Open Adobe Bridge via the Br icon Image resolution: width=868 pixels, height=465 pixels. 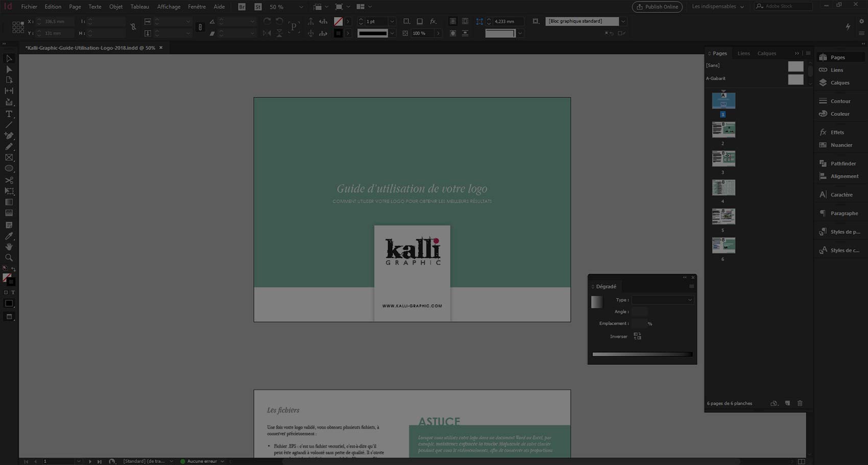pyautogui.click(x=242, y=7)
